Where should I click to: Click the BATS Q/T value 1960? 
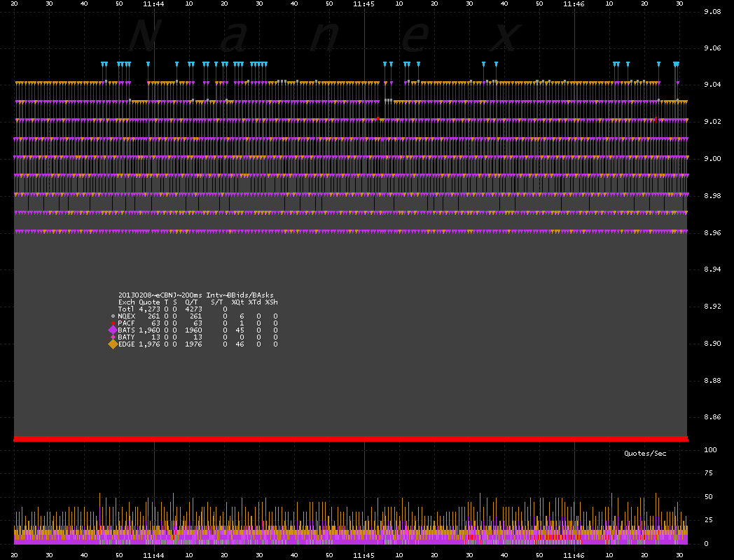[193, 330]
